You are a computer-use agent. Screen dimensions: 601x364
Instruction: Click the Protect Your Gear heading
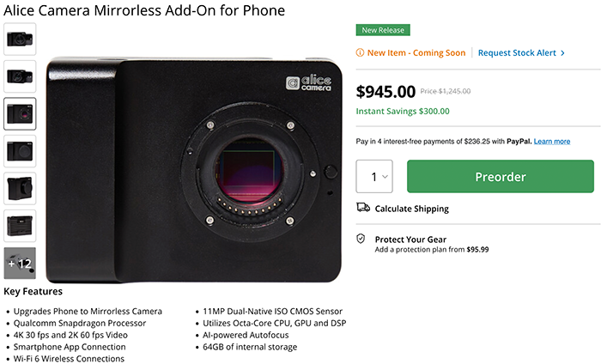410,240
